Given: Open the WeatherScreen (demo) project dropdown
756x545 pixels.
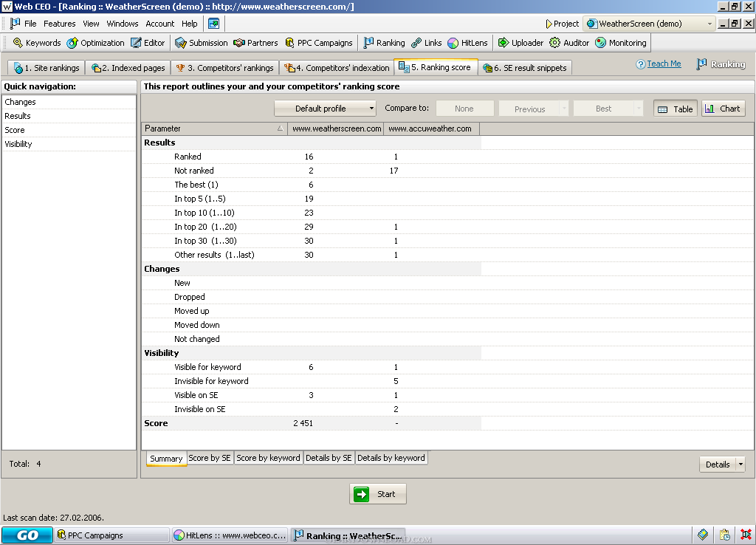Looking at the screenshot, I should click(x=649, y=24).
